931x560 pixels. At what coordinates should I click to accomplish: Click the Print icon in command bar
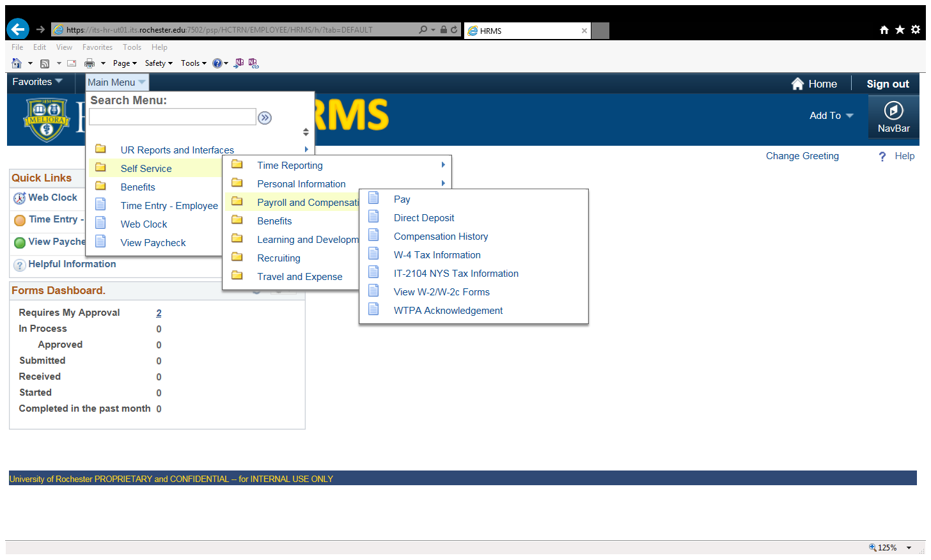[90, 63]
